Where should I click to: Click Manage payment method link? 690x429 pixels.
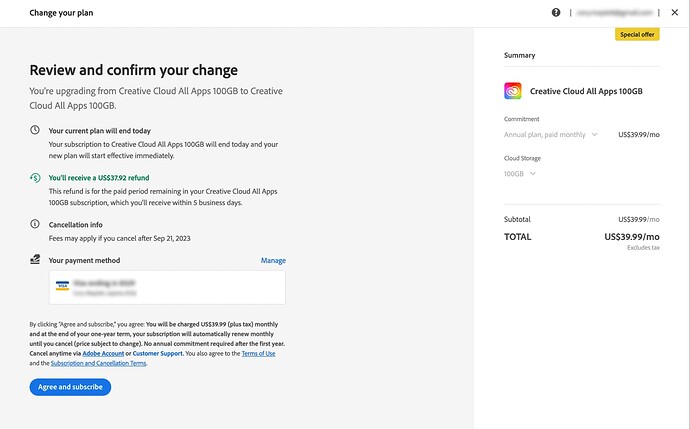tap(273, 260)
